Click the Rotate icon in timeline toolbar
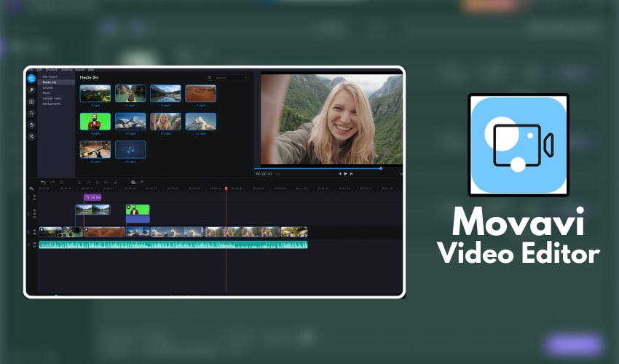 (x=88, y=183)
